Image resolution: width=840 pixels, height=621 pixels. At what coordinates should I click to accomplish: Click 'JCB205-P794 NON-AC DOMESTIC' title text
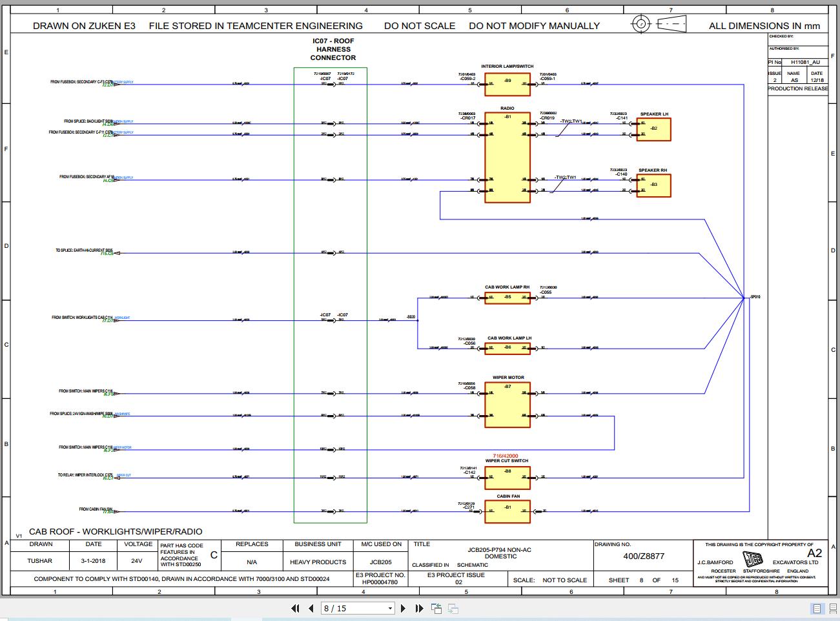coord(500,553)
